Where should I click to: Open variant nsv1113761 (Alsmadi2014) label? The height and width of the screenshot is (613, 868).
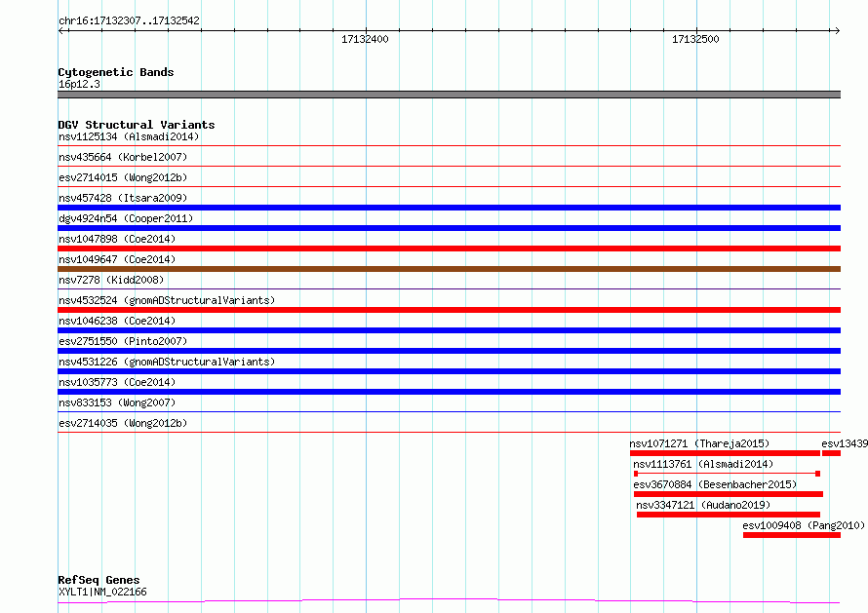pyautogui.click(x=703, y=464)
